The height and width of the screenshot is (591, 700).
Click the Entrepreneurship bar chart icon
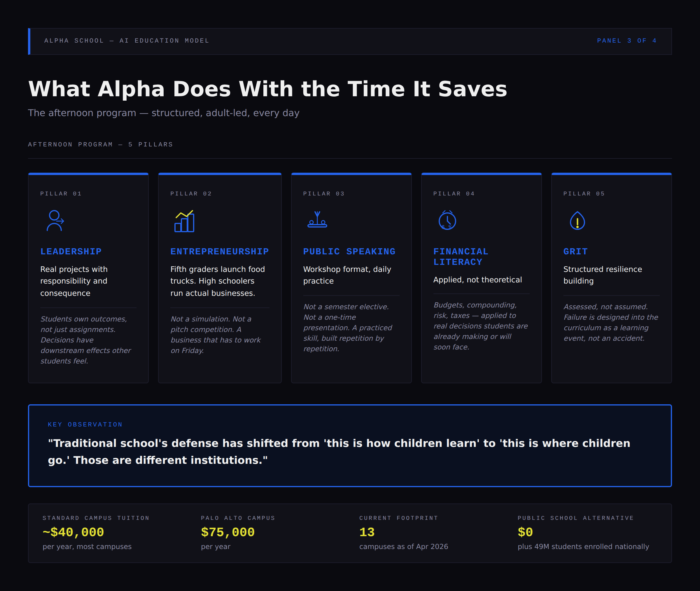[185, 221]
